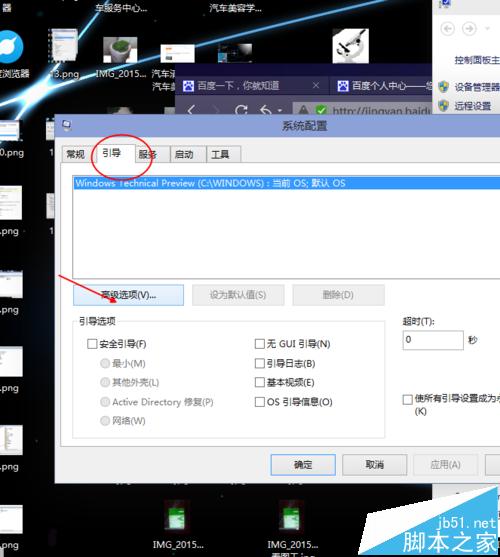Select the 网络(W) radio option
Image resolution: width=500 pixels, height=557 pixels.
click(105, 421)
